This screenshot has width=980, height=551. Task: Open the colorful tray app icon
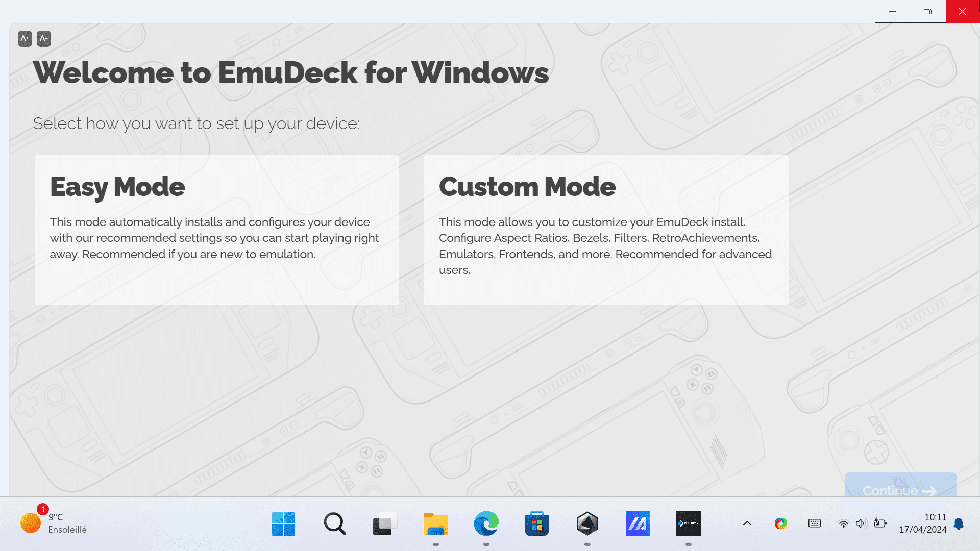[x=781, y=523]
